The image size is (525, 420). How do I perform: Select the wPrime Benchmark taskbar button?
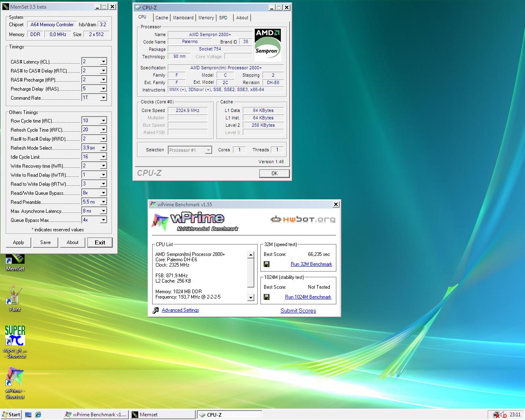click(x=96, y=415)
